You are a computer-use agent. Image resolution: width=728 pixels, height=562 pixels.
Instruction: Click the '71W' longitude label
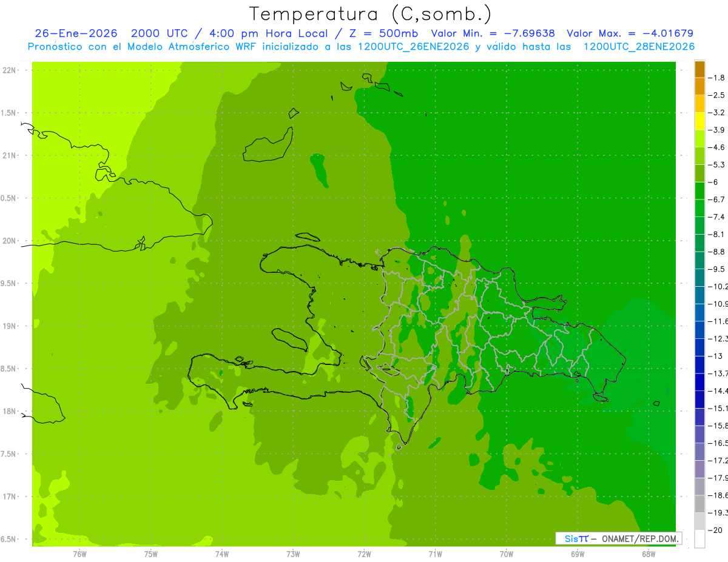tap(435, 554)
